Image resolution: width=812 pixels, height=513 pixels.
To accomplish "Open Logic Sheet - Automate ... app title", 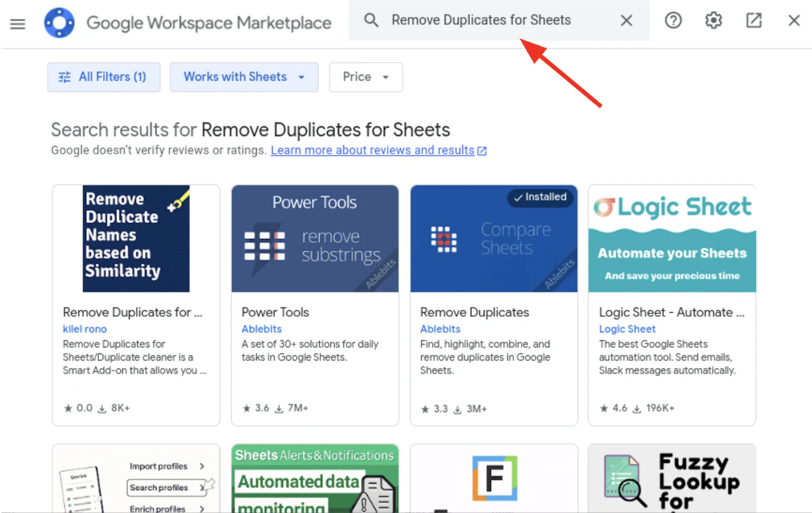I will (x=671, y=312).
